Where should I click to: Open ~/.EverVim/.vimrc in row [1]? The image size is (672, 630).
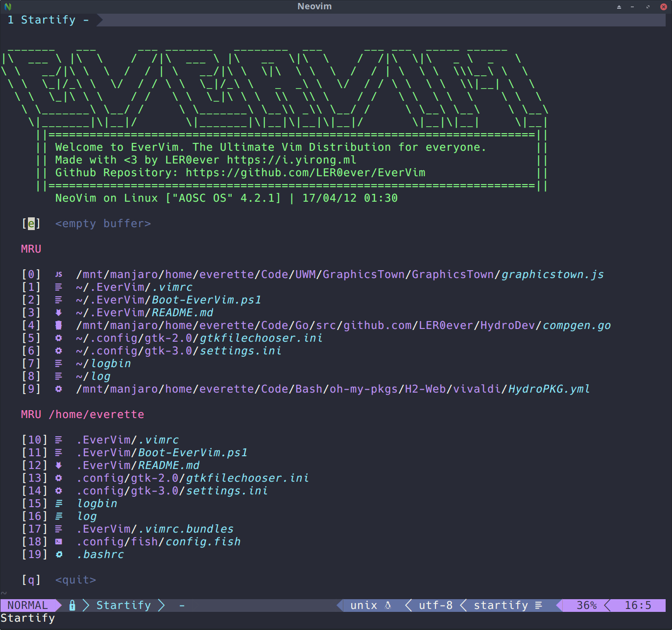point(134,287)
